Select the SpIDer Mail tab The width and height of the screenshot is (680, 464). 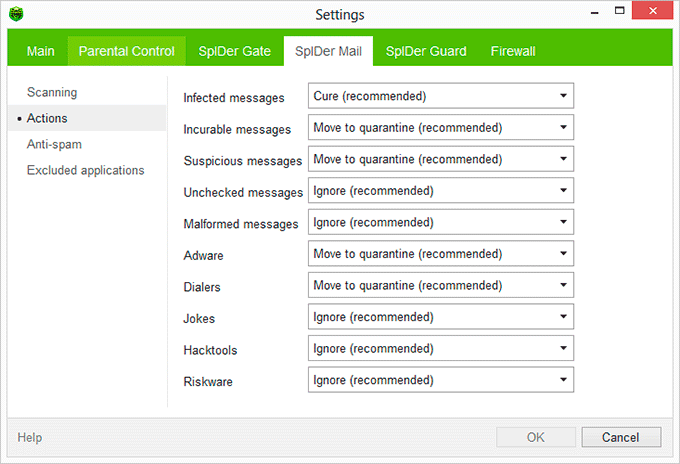tap(328, 51)
